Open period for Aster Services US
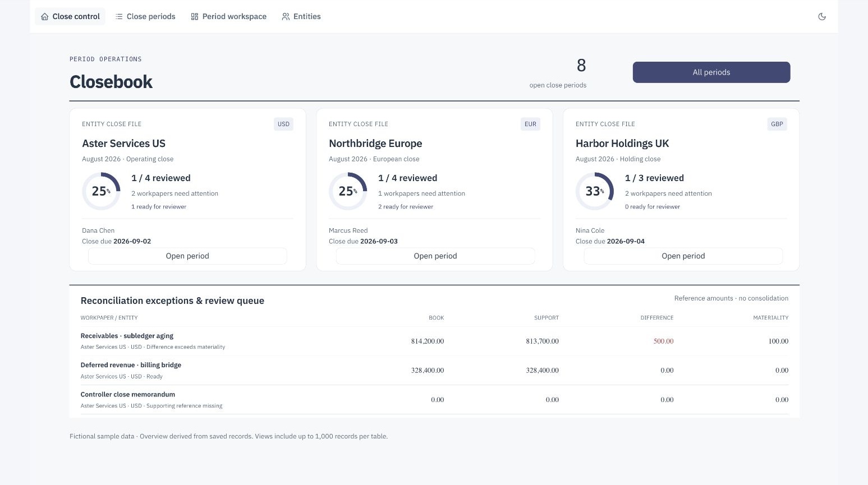 click(x=187, y=256)
